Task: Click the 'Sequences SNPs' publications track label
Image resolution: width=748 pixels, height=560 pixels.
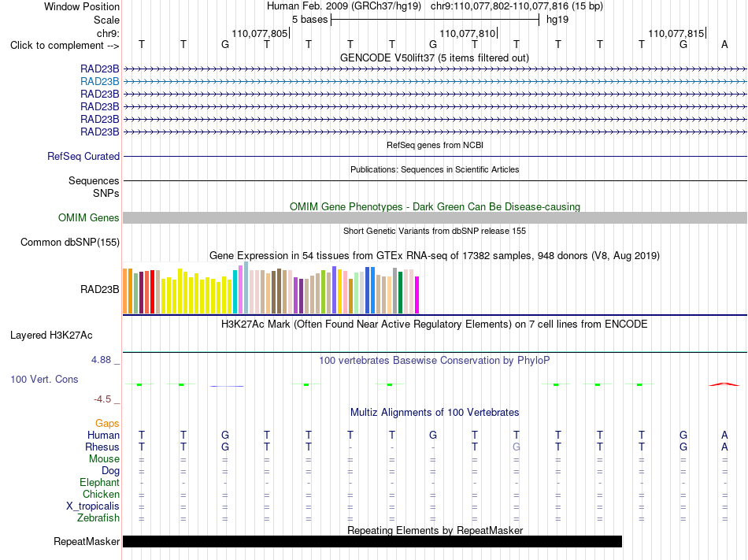Action: tap(94, 187)
